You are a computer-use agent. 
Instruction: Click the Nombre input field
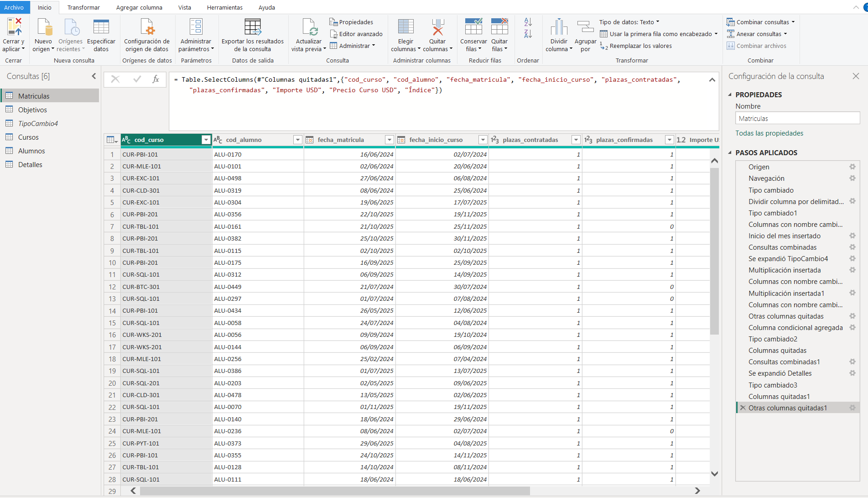point(797,118)
